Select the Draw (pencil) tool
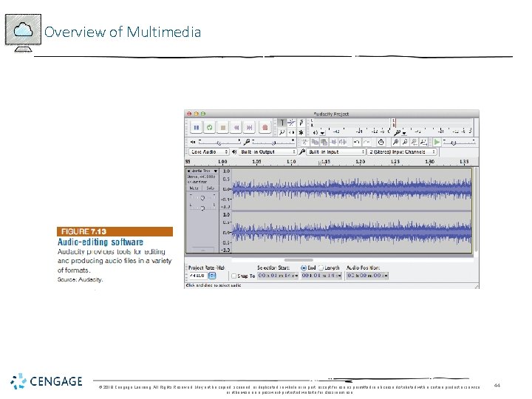Image resolution: width=532 pixels, height=399 pixels. click(301, 123)
